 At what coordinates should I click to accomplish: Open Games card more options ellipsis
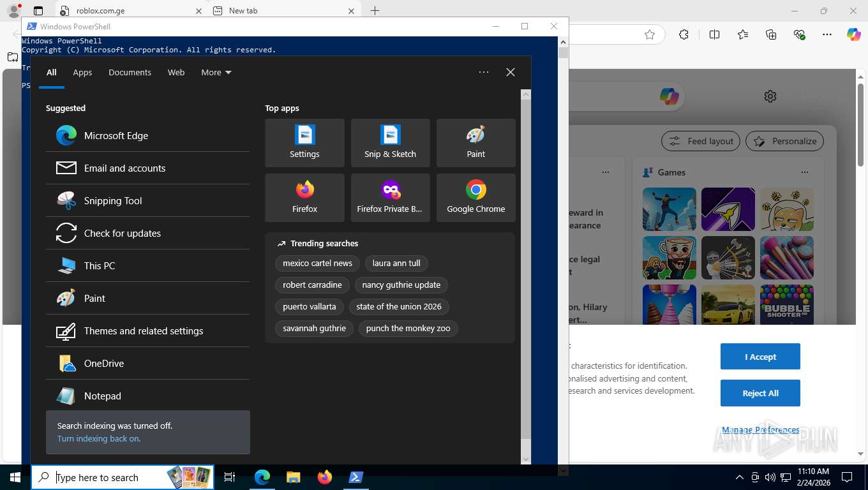805,172
